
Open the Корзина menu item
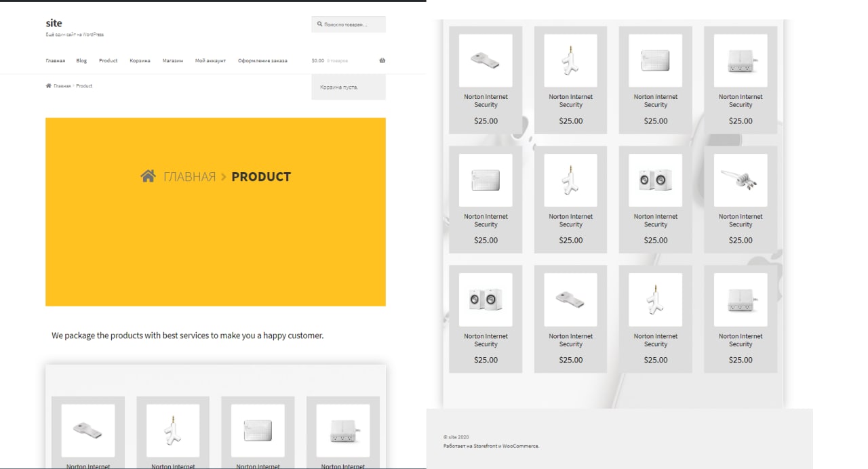[140, 60]
